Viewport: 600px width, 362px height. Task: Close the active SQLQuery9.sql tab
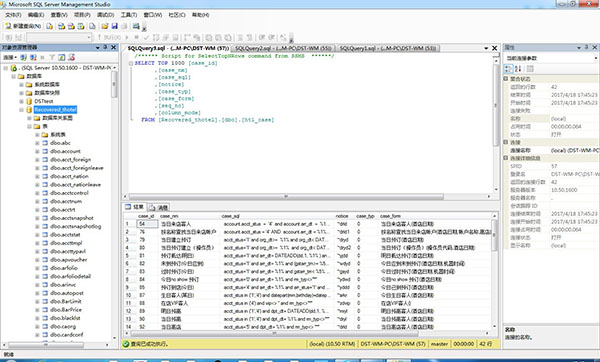(x=494, y=48)
